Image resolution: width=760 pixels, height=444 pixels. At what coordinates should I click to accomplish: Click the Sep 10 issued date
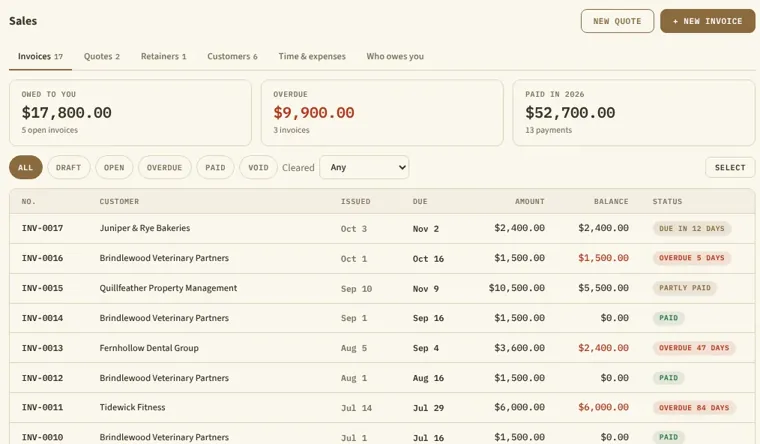pos(356,289)
